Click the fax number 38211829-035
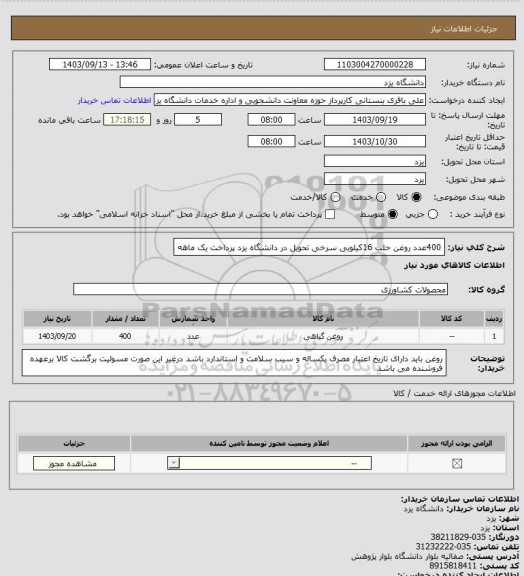Screen dimensions: 524x576 click(x=458, y=537)
